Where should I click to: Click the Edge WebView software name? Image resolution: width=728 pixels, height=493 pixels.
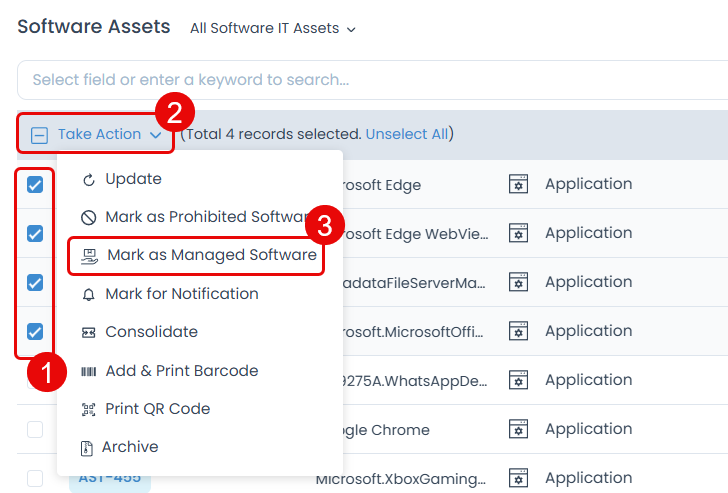coord(415,234)
